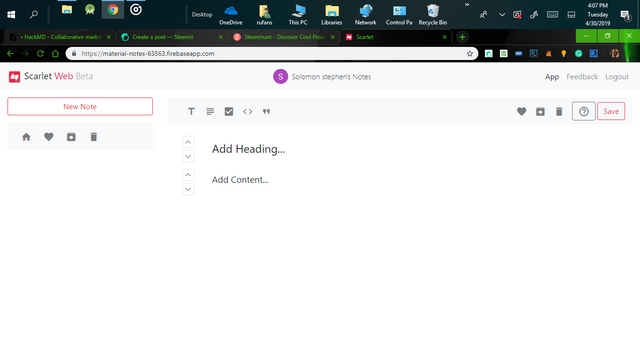Insert a text paragraph block from the toolbar
Screen dimensions: 640x360
[x=210, y=111]
